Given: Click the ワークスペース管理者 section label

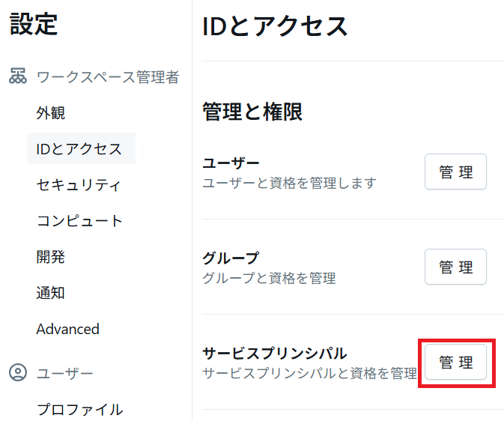Looking at the screenshot, I should 108,77.
